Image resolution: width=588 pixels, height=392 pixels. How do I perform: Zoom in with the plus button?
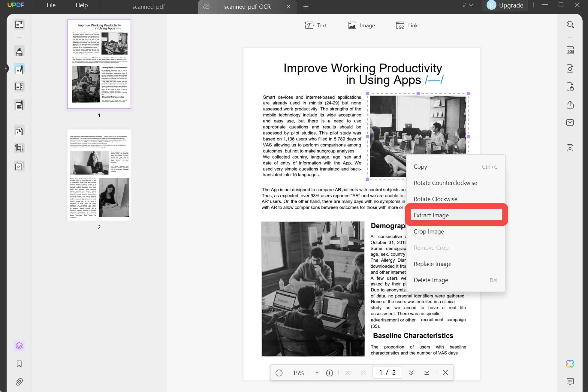(x=329, y=373)
